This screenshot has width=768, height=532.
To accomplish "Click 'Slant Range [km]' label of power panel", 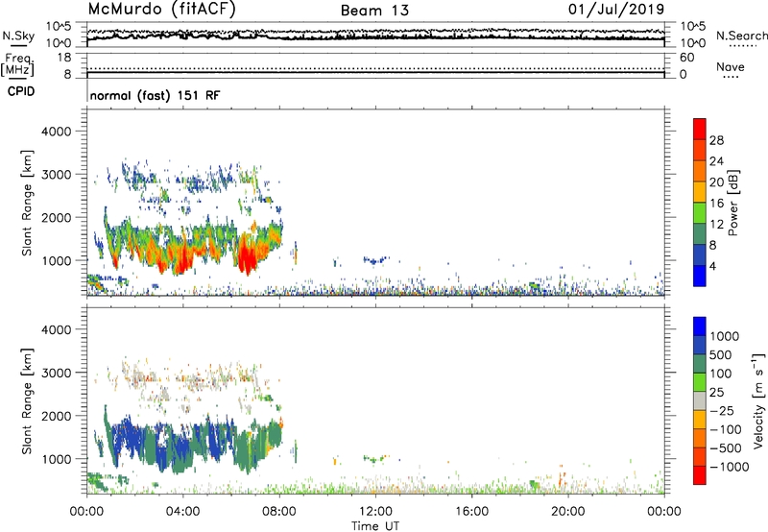I will 27,203.
